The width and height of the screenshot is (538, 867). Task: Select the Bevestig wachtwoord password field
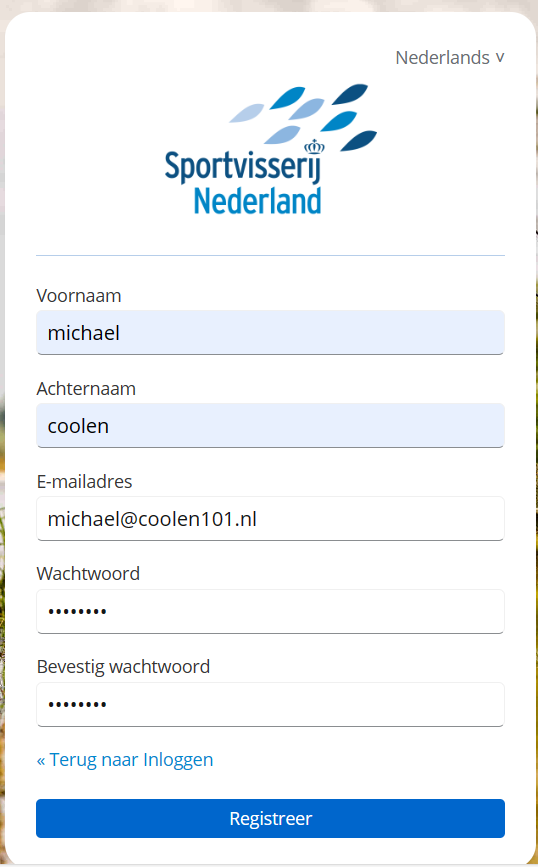click(270, 704)
